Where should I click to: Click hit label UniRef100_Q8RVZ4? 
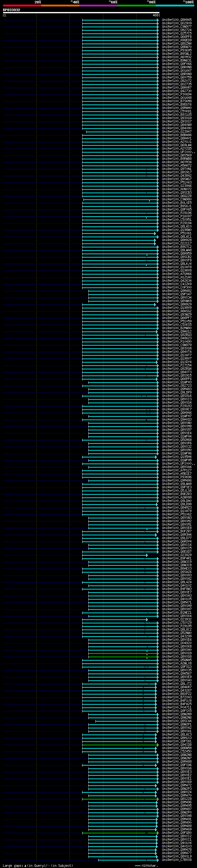177,792
